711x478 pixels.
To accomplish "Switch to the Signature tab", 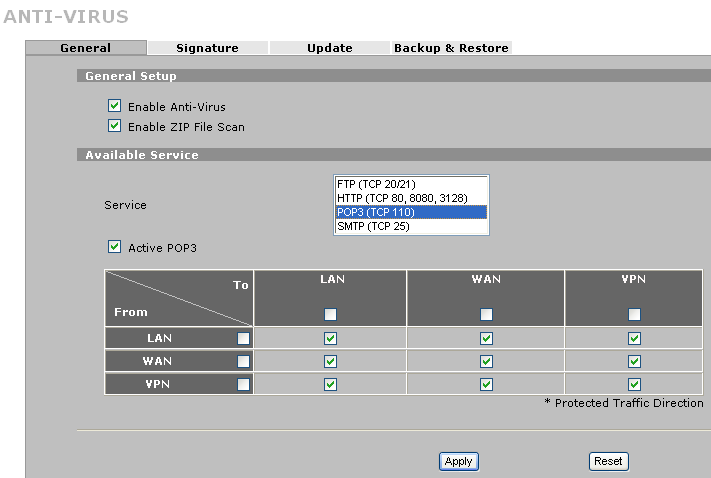I will pyautogui.click(x=207, y=48).
